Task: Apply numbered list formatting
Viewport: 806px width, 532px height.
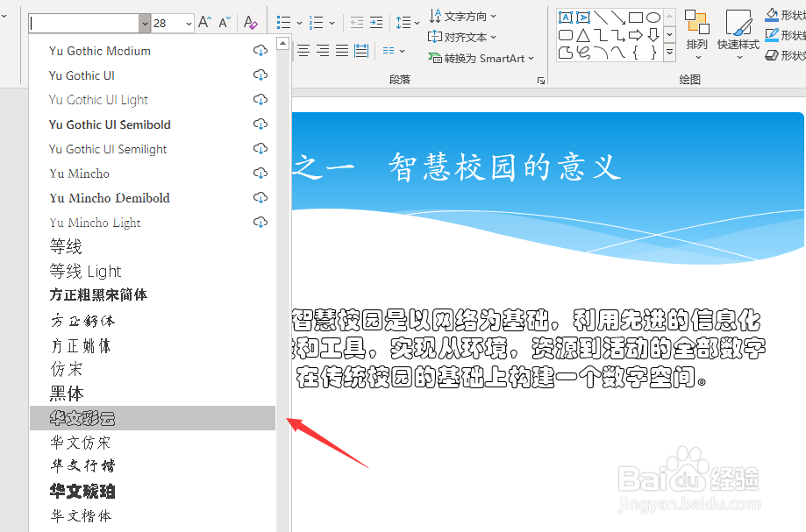Action: (x=316, y=22)
